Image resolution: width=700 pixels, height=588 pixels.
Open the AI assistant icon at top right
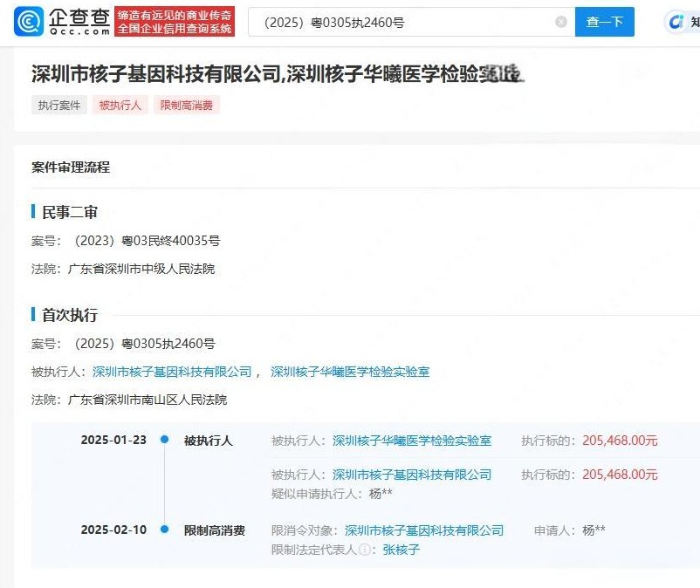(x=676, y=22)
